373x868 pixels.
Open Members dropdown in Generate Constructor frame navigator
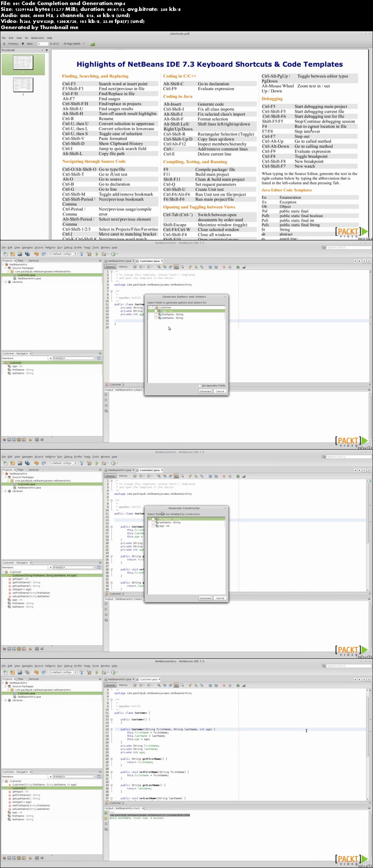click(51, 568)
